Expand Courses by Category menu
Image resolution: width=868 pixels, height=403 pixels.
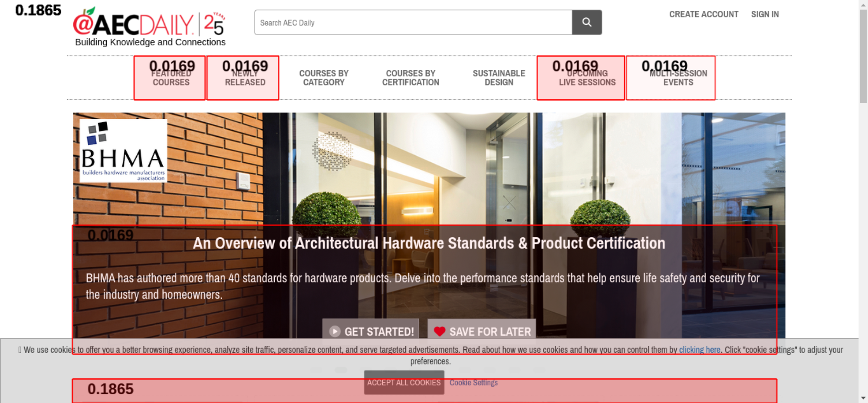click(323, 78)
